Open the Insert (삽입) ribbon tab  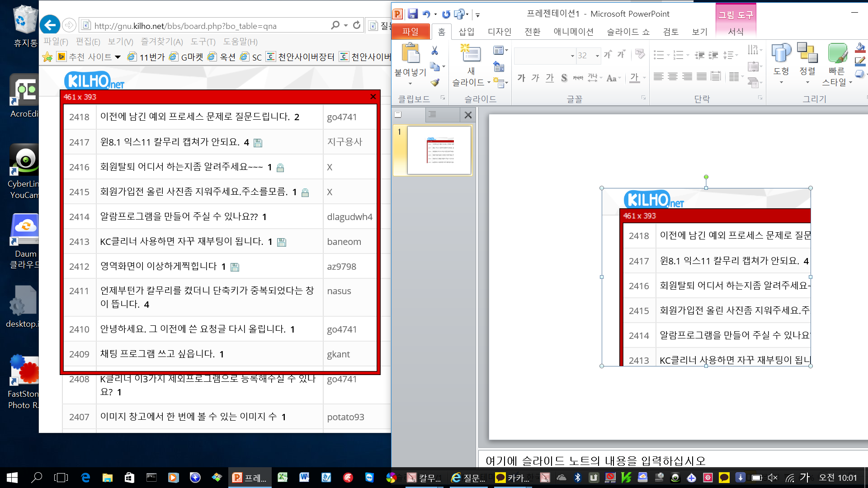coord(466,32)
